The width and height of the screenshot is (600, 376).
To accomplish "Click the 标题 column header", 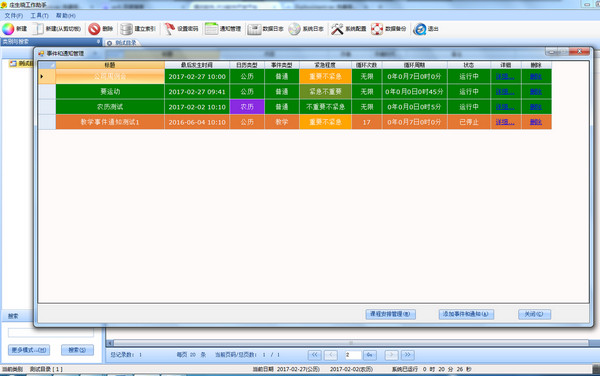I will (110, 65).
